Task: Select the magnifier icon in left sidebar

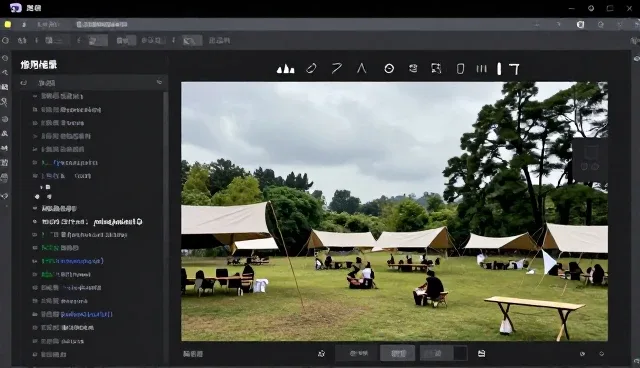Action: (x=4, y=102)
